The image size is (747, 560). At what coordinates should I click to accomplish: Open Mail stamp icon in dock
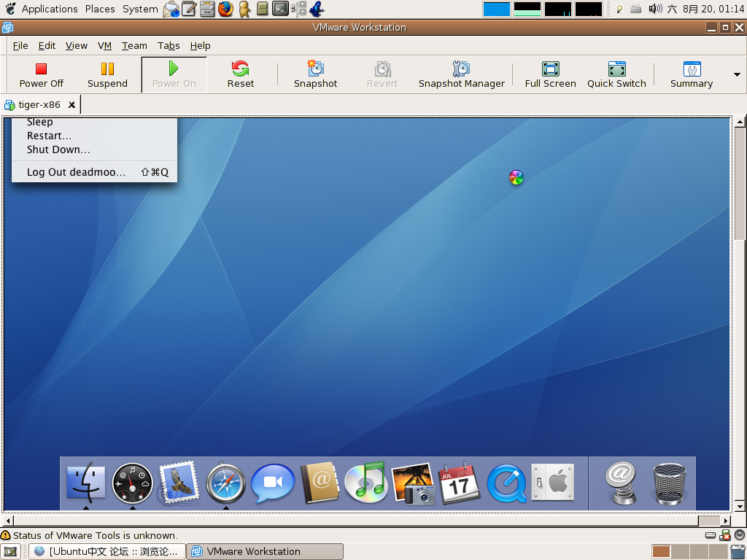[178, 483]
